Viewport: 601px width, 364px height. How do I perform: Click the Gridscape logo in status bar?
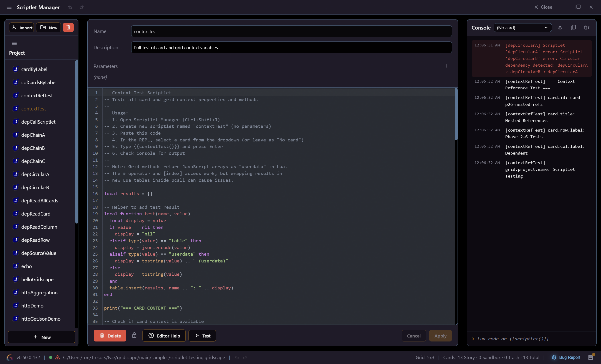[10, 357]
